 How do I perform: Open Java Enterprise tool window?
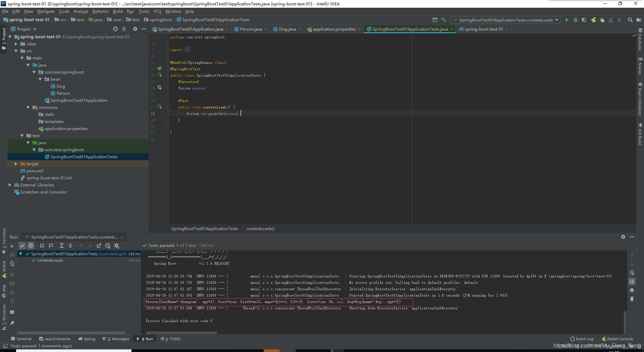point(55,339)
